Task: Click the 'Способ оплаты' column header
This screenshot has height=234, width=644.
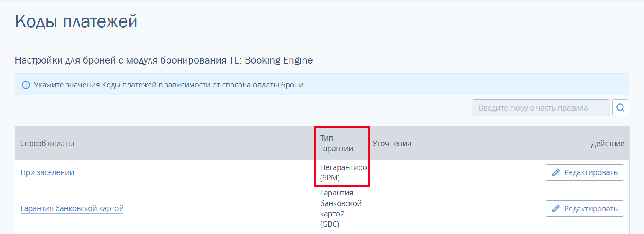Action: 47,144
